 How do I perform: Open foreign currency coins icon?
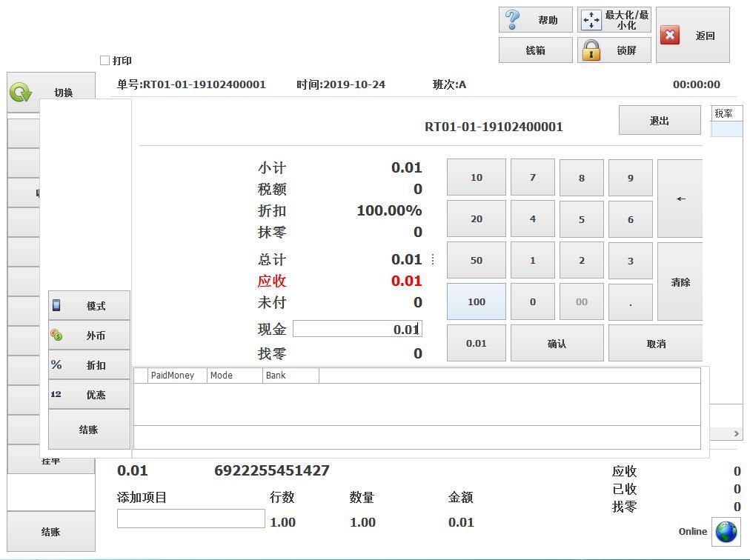(x=56, y=335)
